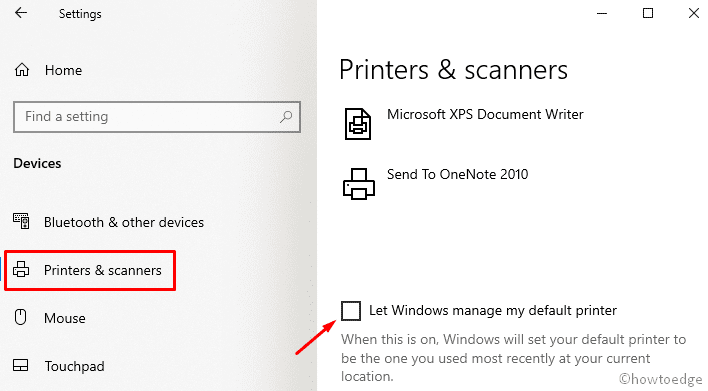Maximize the Settings window
Image resolution: width=708 pixels, height=391 pixels.
(x=647, y=13)
